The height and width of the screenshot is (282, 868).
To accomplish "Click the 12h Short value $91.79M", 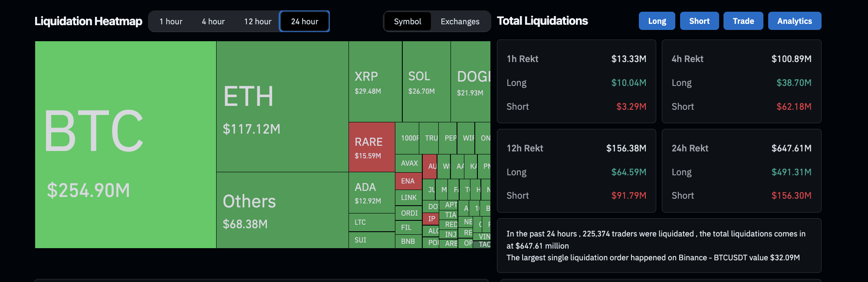I will tap(628, 196).
